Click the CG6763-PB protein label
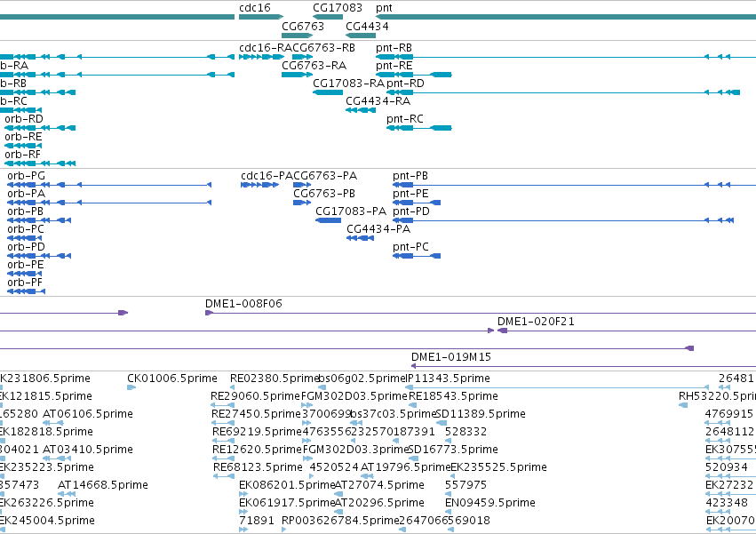This screenshot has width=756, height=534. pos(324,194)
